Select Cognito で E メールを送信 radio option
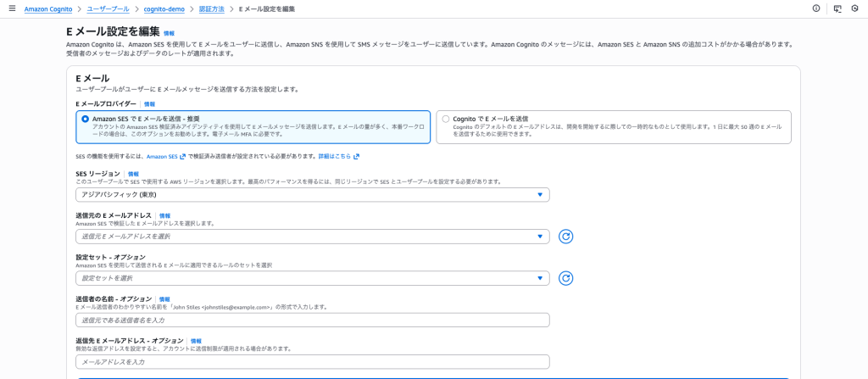 point(447,119)
